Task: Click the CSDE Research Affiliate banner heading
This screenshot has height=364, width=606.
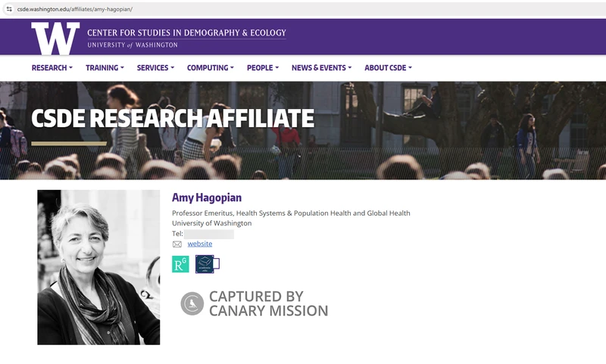Action: (173, 118)
